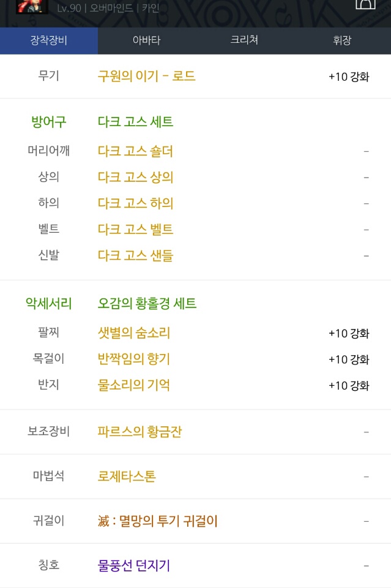Image resolution: width=391 pixels, height=588 pixels.
Task: Switch to the 아바타 tab
Action: pos(147,40)
